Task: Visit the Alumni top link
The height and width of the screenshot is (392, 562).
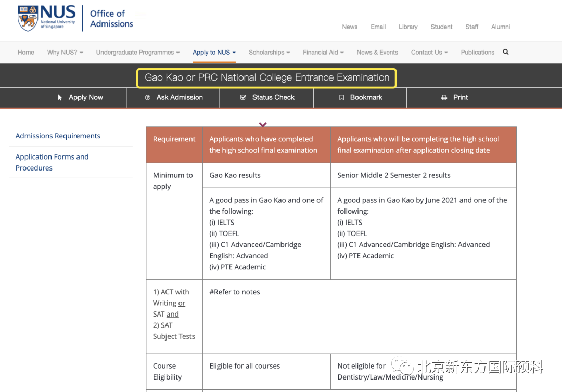Action: [501, 27]
